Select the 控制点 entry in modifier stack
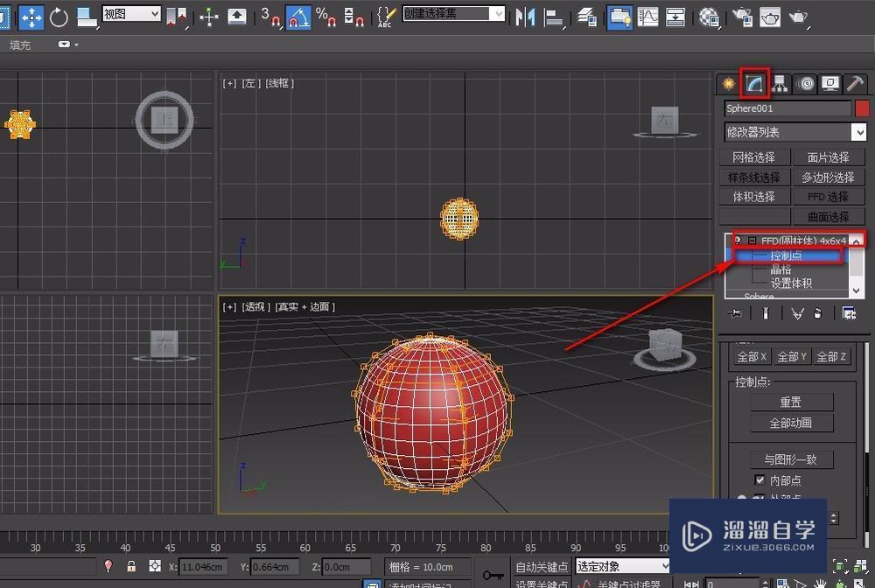This screenshot has width=875, height=588. pyautogui.click(x=786, y=255)
